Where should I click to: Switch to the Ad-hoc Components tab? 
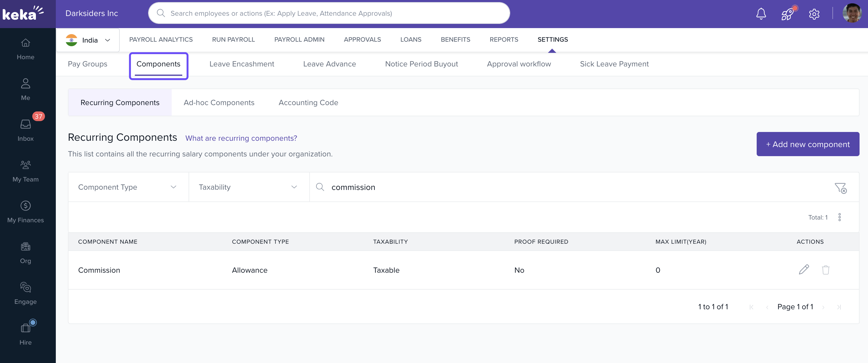point(219,103)
